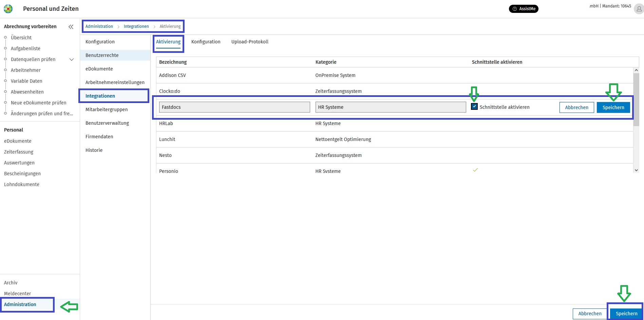
Task: Open Auswertungen in left navigation
Action: point(19,163)
